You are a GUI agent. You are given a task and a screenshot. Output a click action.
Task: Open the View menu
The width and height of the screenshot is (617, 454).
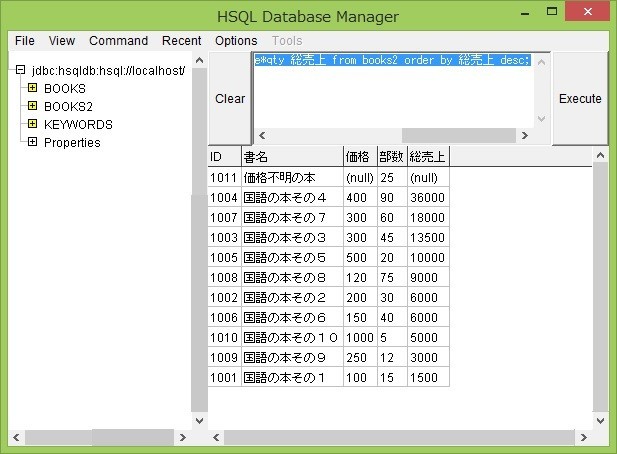pos(62,41)
